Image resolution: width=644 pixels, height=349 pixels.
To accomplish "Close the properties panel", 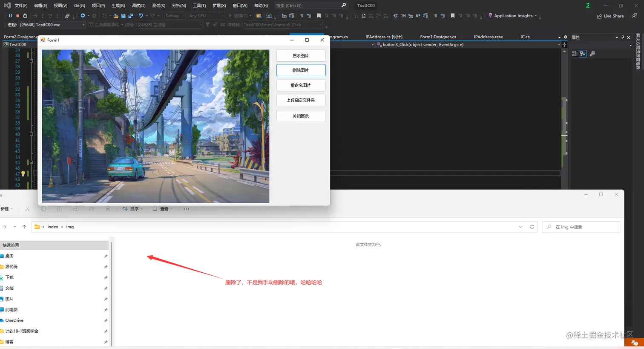I will (x=629, y=37).
